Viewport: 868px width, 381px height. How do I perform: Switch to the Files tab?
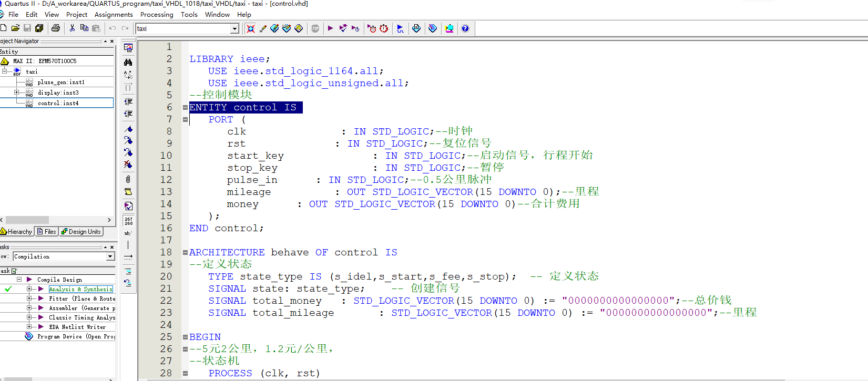tap(46, 232)
